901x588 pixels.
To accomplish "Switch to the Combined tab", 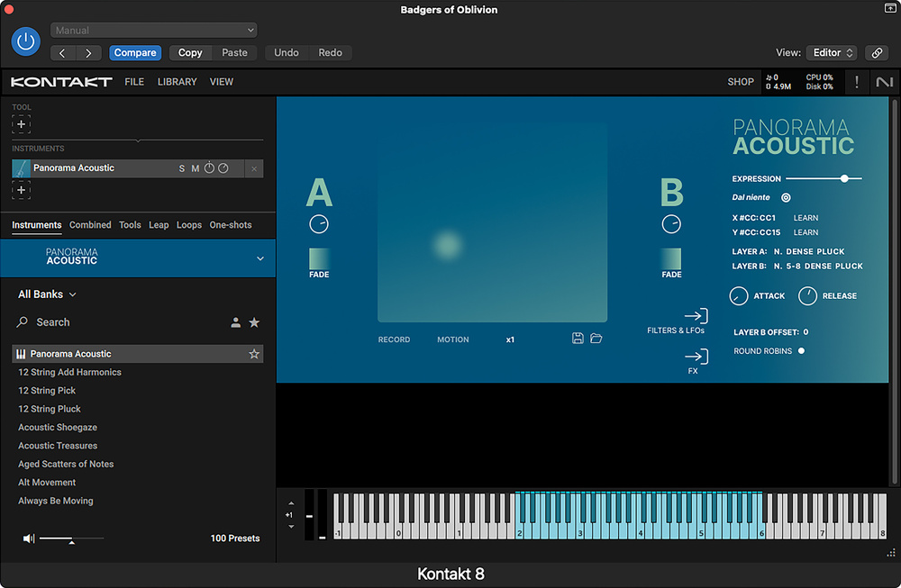I will tap(90, 224).
